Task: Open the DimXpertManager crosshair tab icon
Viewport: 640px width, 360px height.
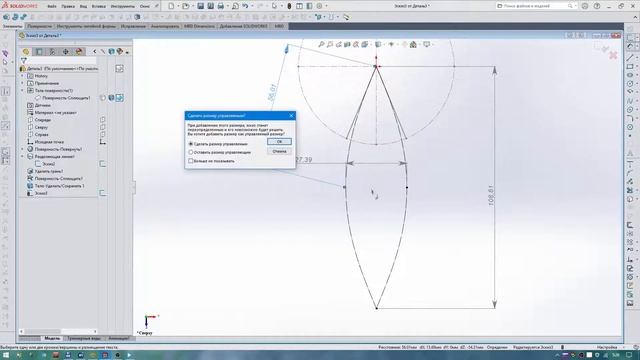Action: [x=65, y=51]
